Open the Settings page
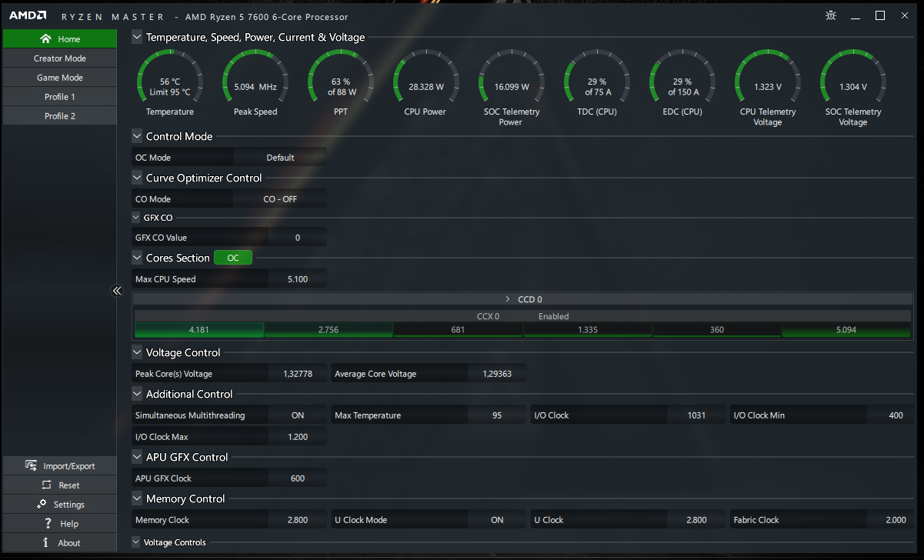Viewport: 924px width, 560px height. [x=59, y=504]
